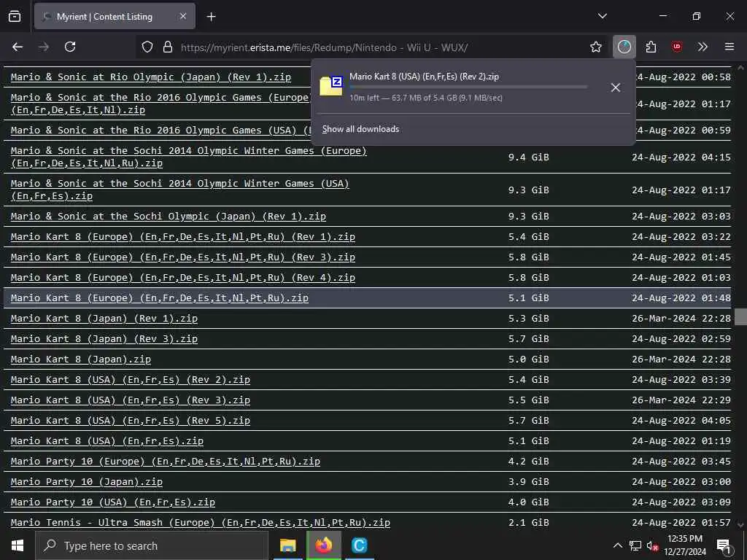
Task: Open the downloading zip file icon
Action: 331,86
